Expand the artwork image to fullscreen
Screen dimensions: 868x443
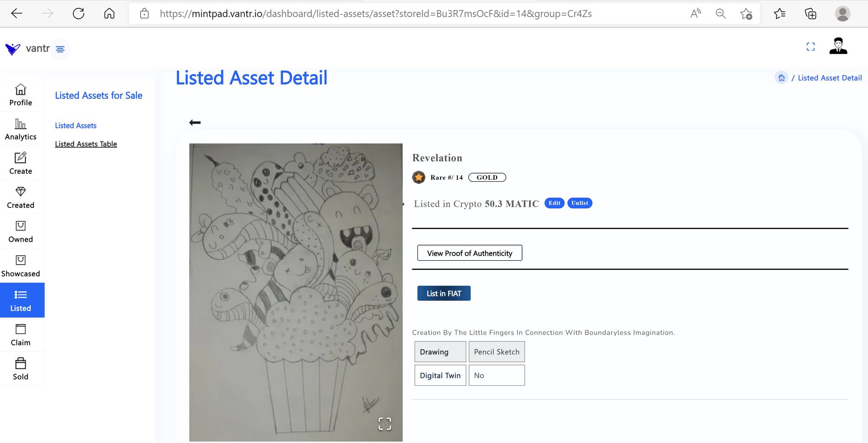point(385,423)
